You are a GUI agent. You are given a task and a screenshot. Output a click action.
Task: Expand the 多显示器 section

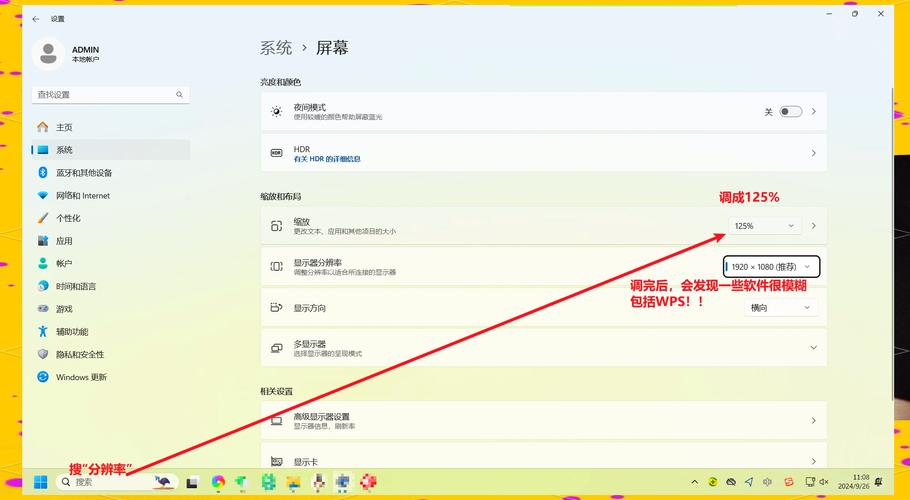tap(813, 348)
